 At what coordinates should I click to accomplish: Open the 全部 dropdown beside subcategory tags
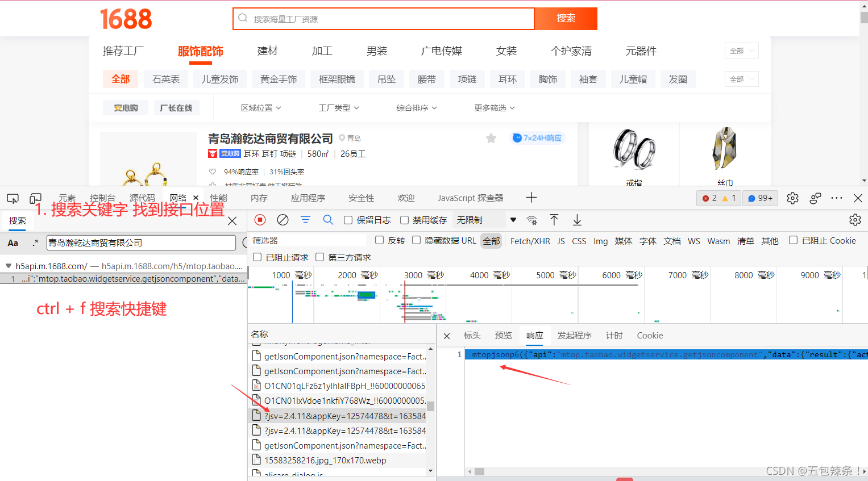742,79
